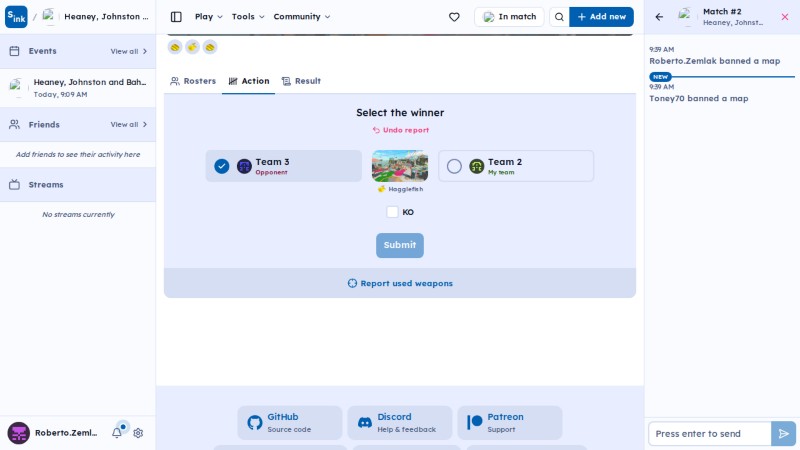Submit the match result
The image size is (800, 450).
click(x=399, y=245)
